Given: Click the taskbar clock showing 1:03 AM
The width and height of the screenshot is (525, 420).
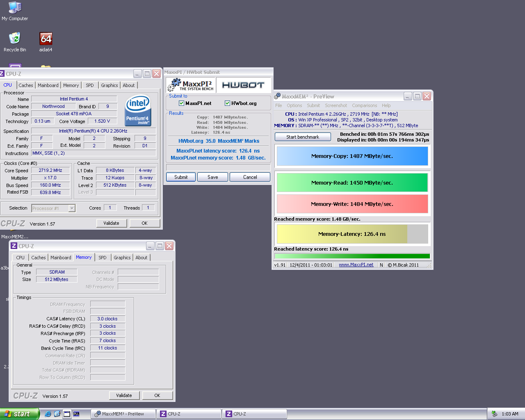Looking at the screenshot, I should click(x=510, y=414).
